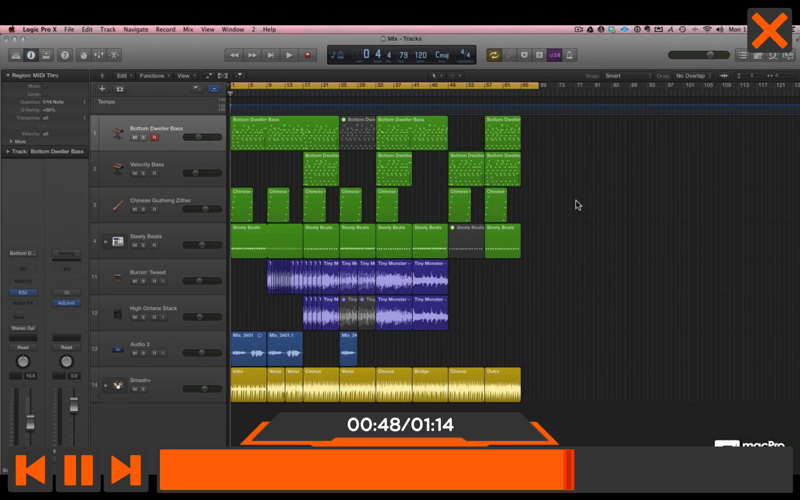Solo the Velocity Bass track
The width and height of the screenshot is (800, 500).
[143, 173]
